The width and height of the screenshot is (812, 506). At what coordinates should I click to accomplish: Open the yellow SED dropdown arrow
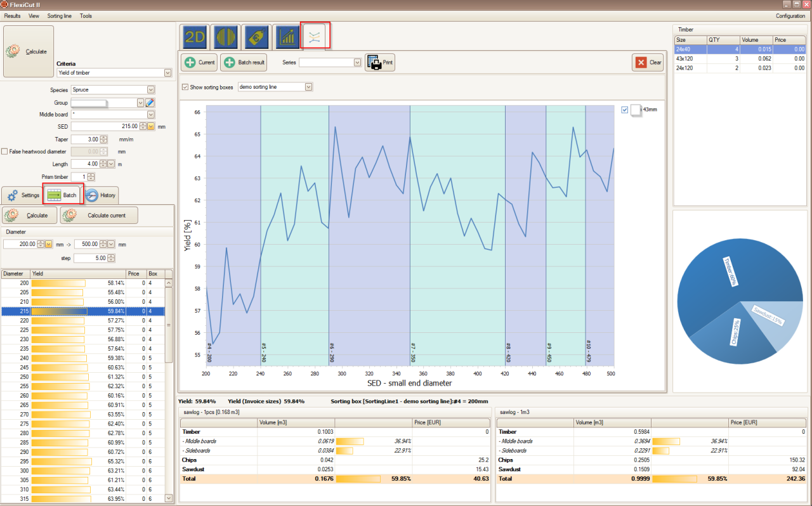pyautogui.click(x=151, y=127)
